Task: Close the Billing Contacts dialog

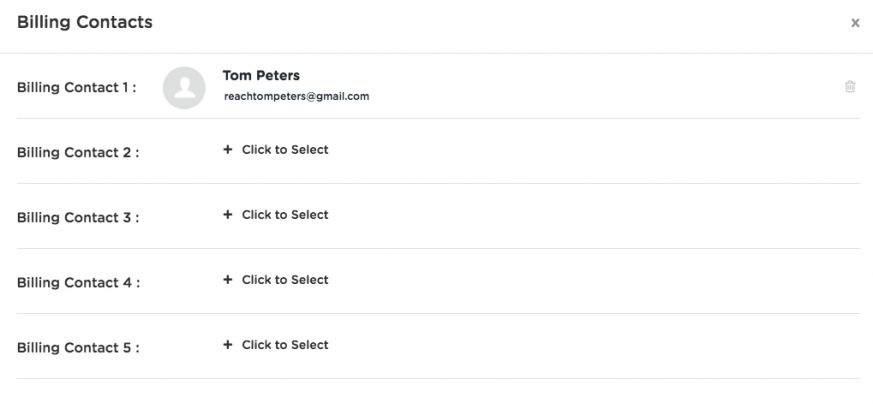Action: (855, 23)
